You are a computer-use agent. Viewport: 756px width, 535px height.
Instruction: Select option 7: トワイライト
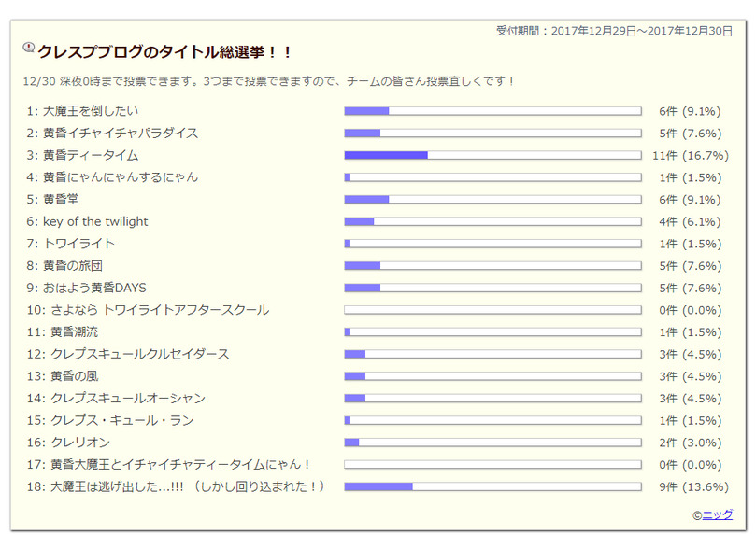(x=71, y=244)
